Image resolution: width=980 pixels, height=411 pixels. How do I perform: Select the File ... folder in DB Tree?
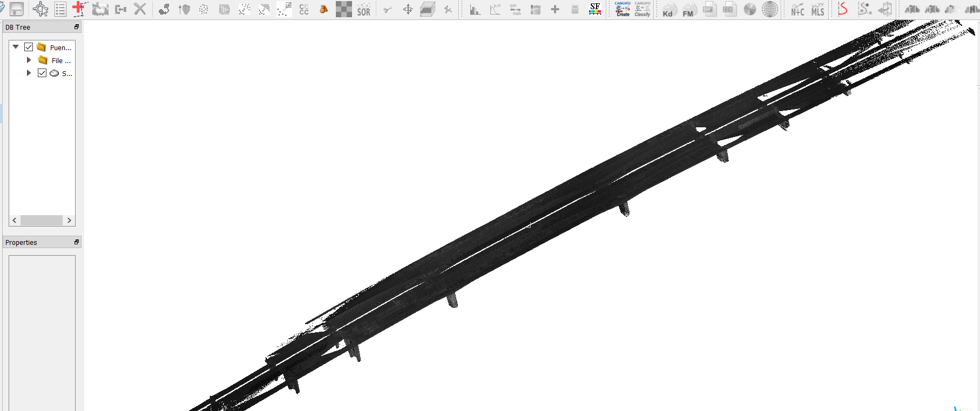(x=60, y=61)
